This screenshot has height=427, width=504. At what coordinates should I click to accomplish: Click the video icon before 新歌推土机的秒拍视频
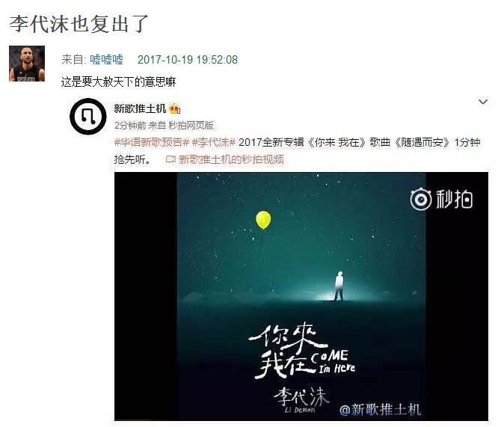tap(170, 159)
